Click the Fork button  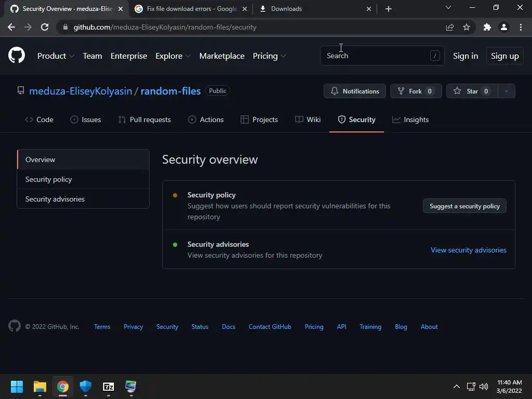[x=416, y=91]
